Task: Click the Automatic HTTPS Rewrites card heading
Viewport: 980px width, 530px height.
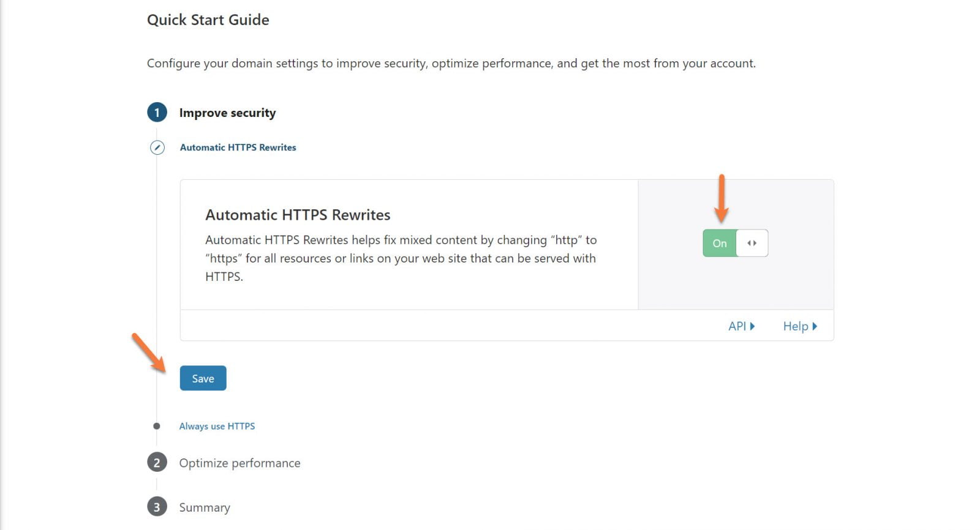Action: (298, 215)
